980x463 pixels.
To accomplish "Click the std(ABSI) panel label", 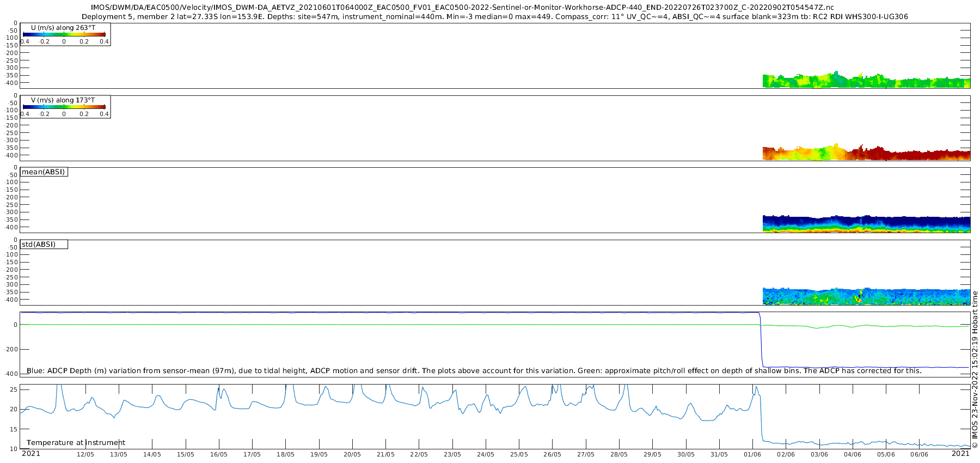I will tap(39, 245).
